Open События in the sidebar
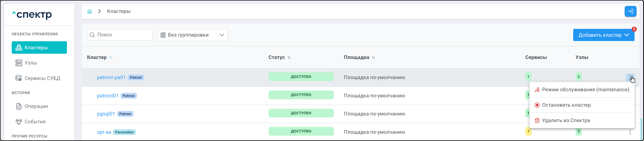The image size is (644, 141). [35, 122]
